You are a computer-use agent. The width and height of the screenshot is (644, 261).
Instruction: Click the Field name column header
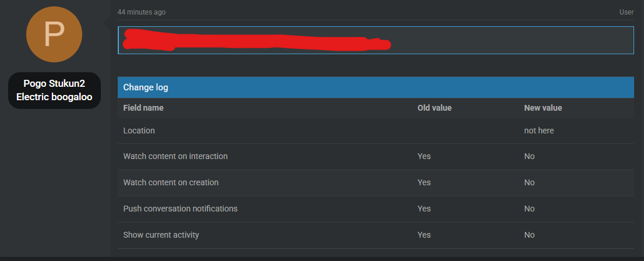[143, 108]
